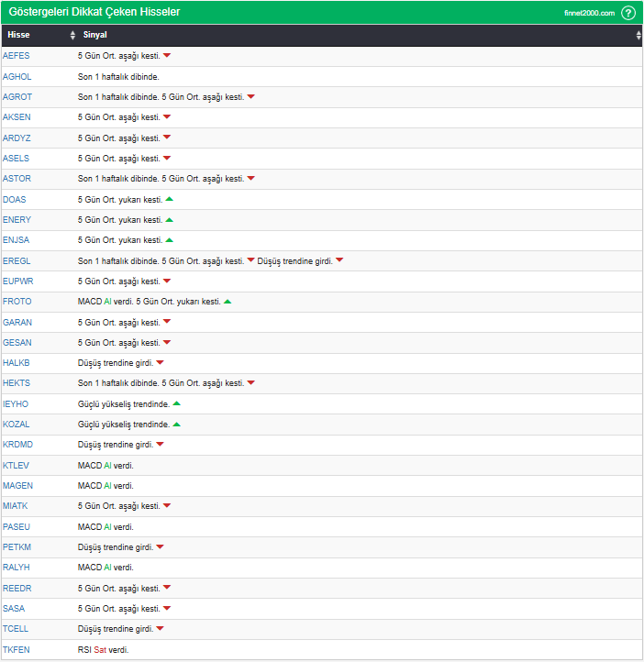This screenshot has width=644, height=662.
Task: Click 'Son 1 haftalık dibinde.' in AGHOL row
Action: 118,77
